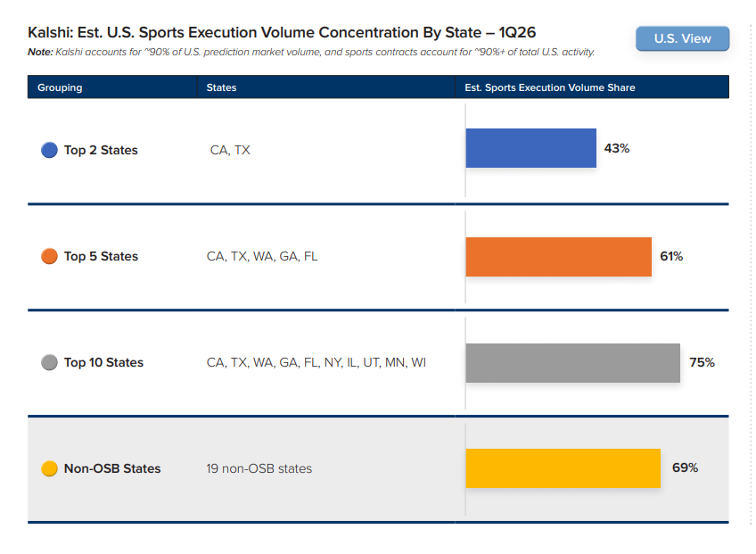The height and width of the screenshot is (554, 756).
Task: Click Est. Sports Execution Volume Share header
Action: coord(550,87)
